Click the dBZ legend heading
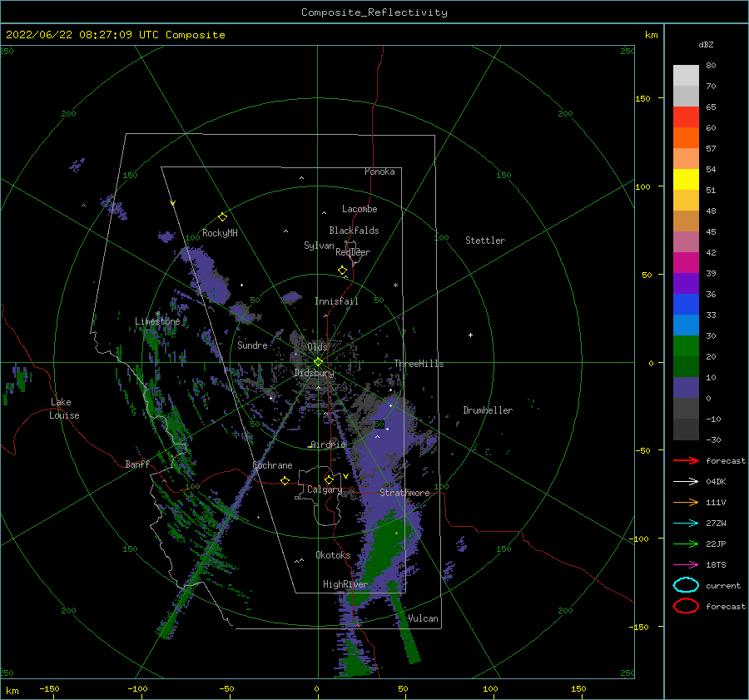This screenshot has width=749, height=700. tap(706, 44)
